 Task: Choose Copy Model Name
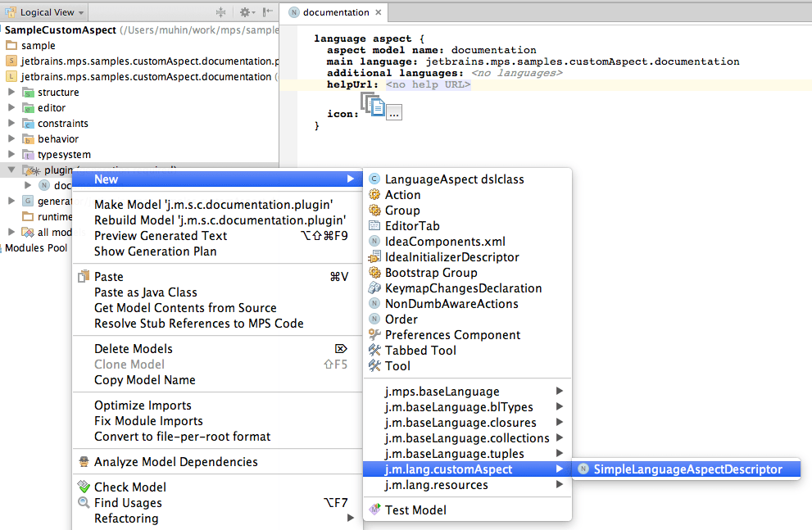coord(217,379)
